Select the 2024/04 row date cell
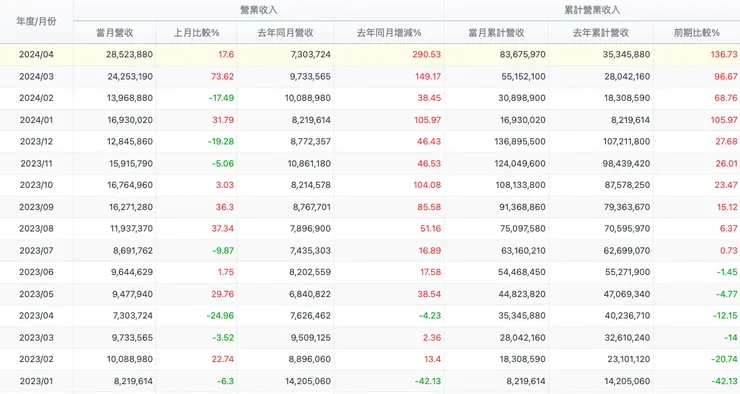Screen dimensions: 740x394 36,54
